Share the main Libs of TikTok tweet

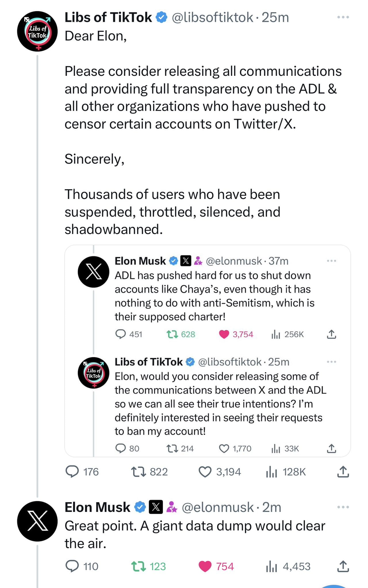[x=343, y=472]
